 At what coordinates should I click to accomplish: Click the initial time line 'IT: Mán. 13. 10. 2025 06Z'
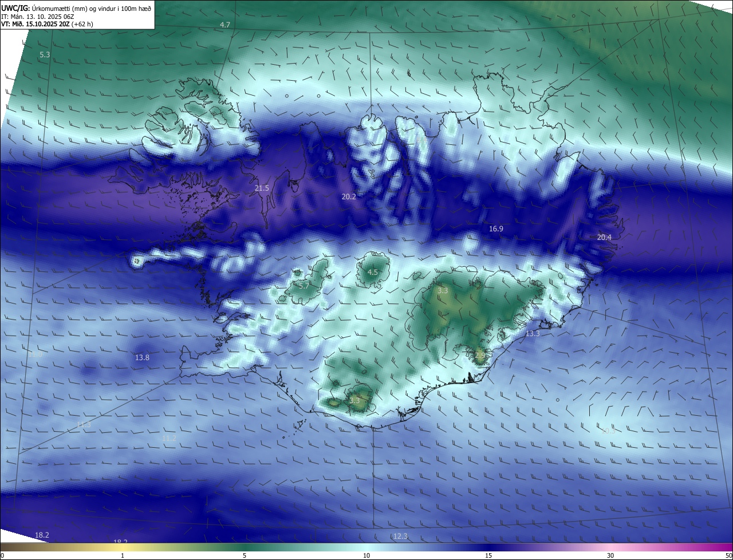[38, 17]
